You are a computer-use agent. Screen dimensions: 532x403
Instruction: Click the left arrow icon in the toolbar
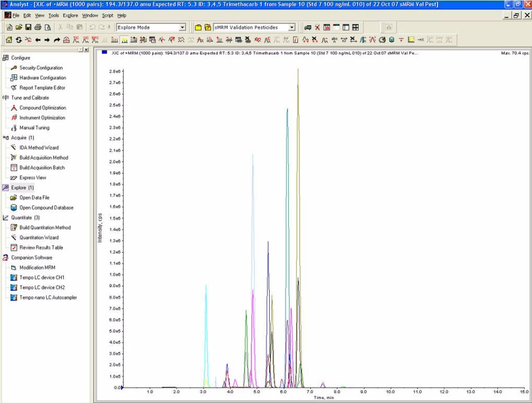point(38,40)
